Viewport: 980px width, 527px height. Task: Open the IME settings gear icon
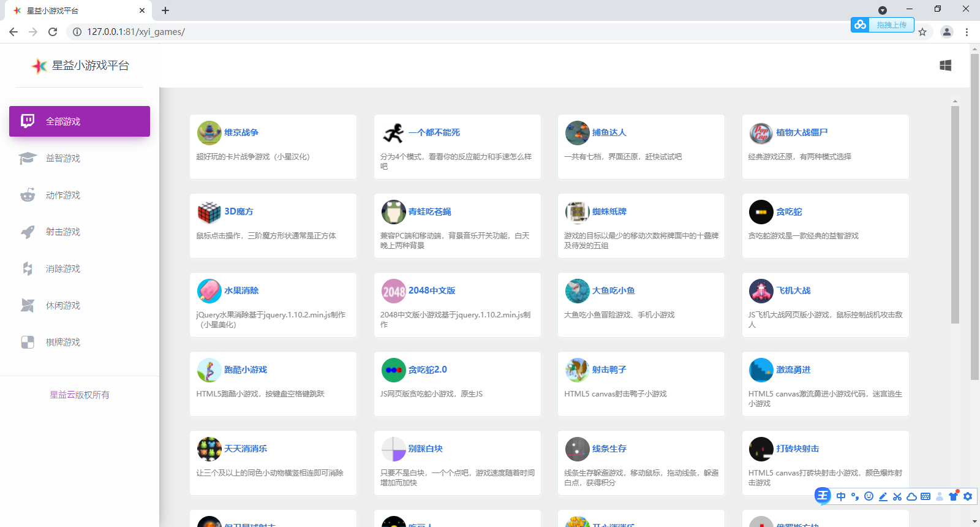(x=968, y=496)
